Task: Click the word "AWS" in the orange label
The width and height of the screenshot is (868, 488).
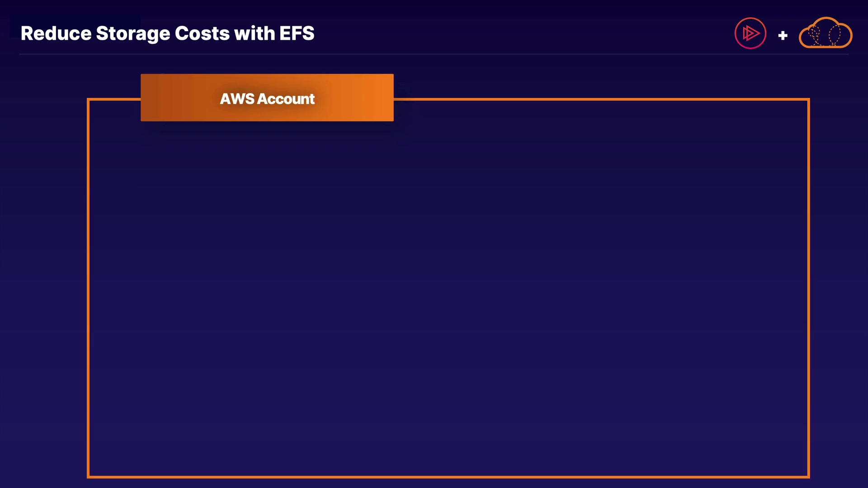Action: click(x=237, y=99)
